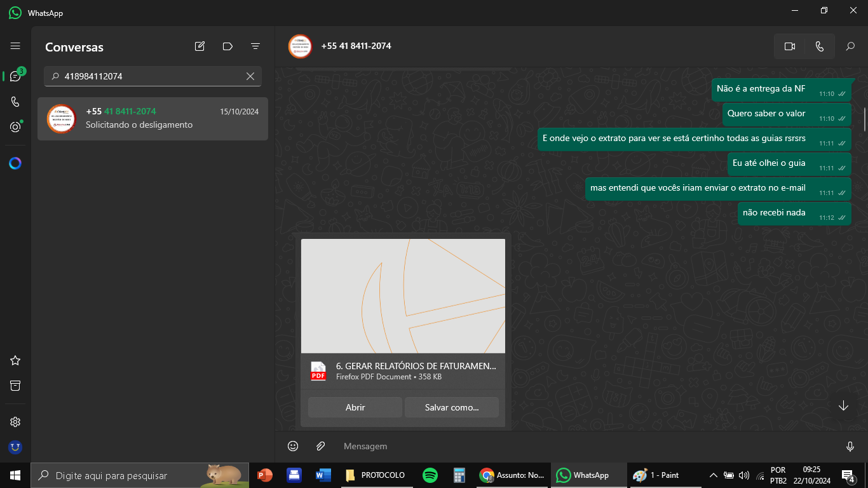Expand the hamburger navigation menu

coord(15,46)
